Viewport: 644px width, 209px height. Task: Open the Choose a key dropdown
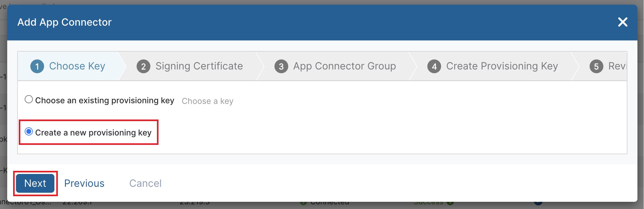pos(208,101)
